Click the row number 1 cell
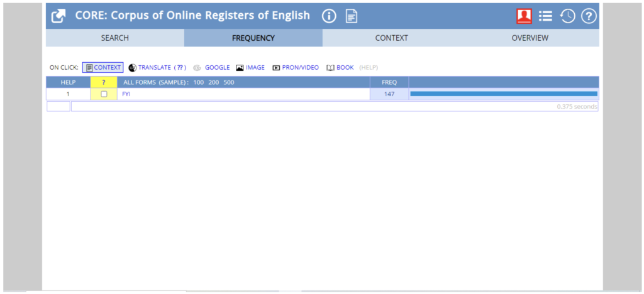Image resolution: width=644 pixels, height=294 pixels. [x=68, y=94]
